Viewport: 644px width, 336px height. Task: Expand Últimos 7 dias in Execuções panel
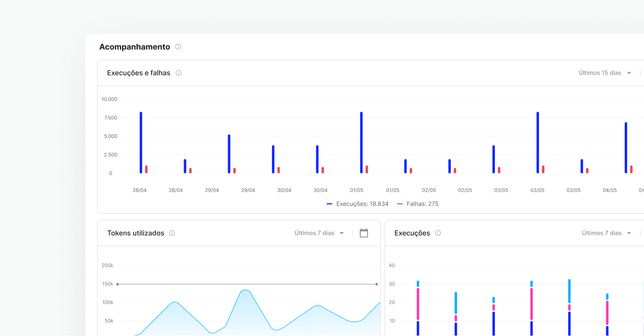point(606,233)
